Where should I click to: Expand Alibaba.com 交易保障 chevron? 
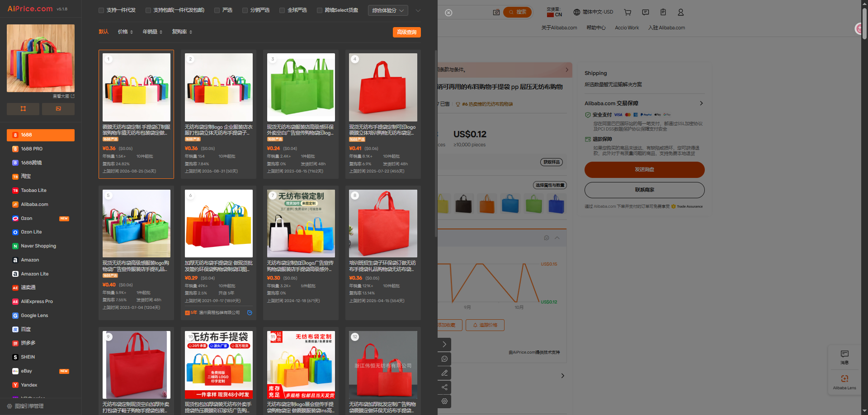701,103
